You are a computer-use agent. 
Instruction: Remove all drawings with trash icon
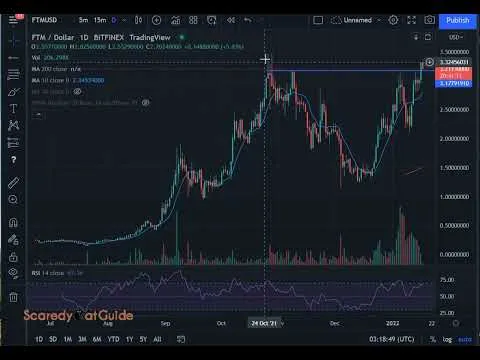13,297
